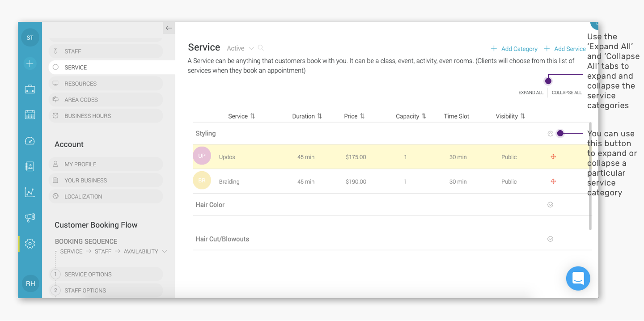This screenshot has width=644, height=321.
Task: Open Business Hours settings
Action: pyautogui.click(x=106, y=116)
